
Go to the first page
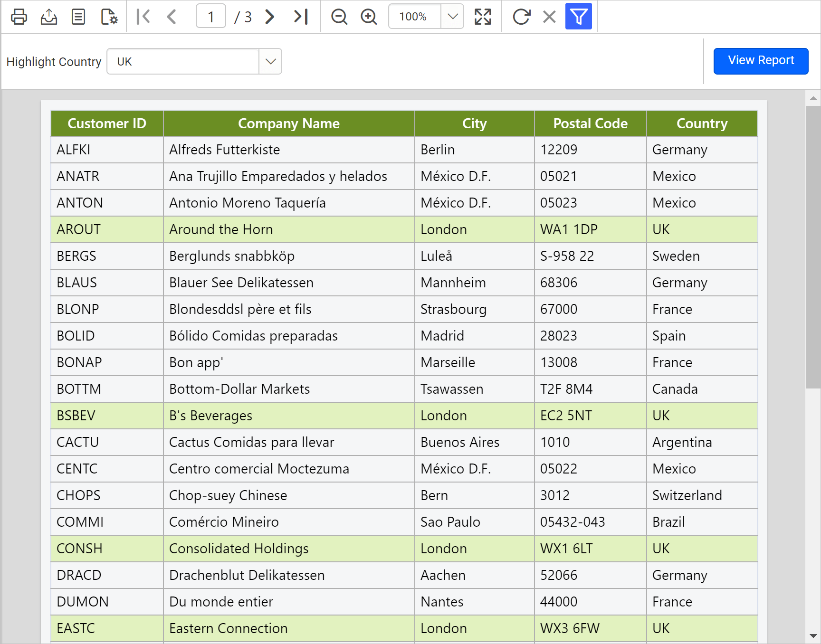point(143,17)
